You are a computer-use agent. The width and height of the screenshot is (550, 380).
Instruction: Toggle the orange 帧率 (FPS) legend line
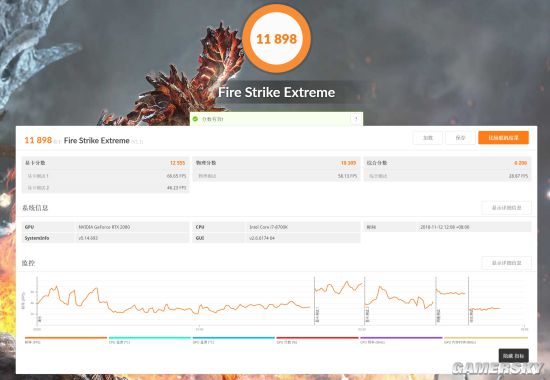(66, 340)
